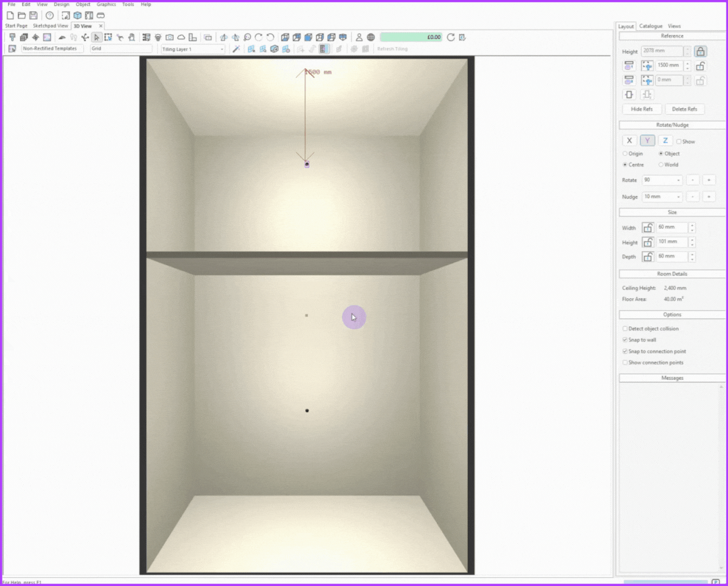Select the X axis button
Image resolution: width=728 pixels, height=586 pixels.
click(629, 141)
